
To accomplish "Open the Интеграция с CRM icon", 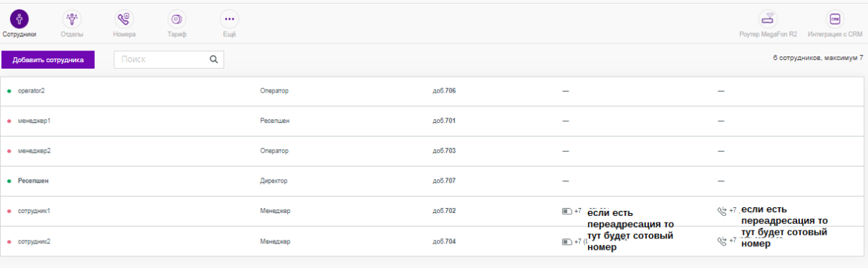I will [x=835, y=20].
